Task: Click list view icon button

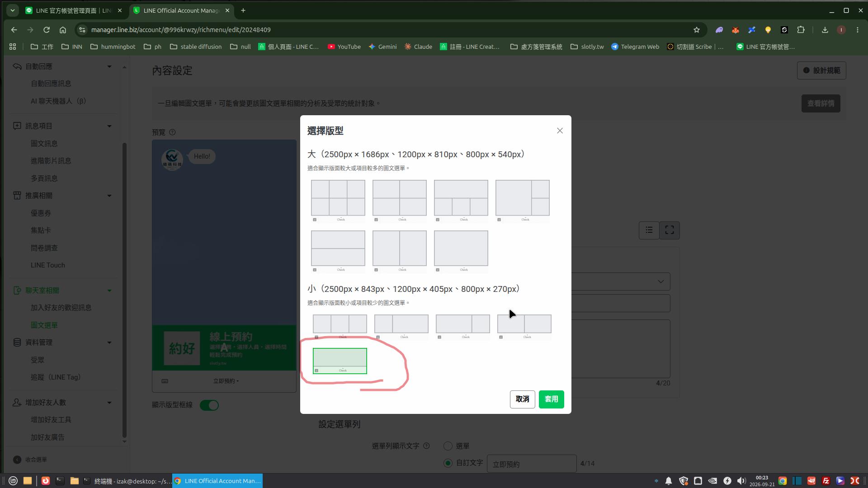Action: coord(649,230)
